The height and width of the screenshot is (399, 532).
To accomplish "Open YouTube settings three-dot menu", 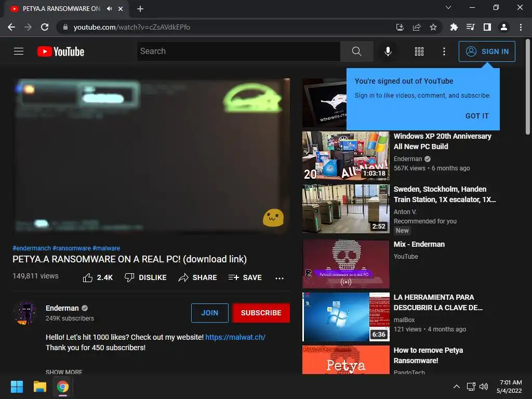I will click(444, 51).
